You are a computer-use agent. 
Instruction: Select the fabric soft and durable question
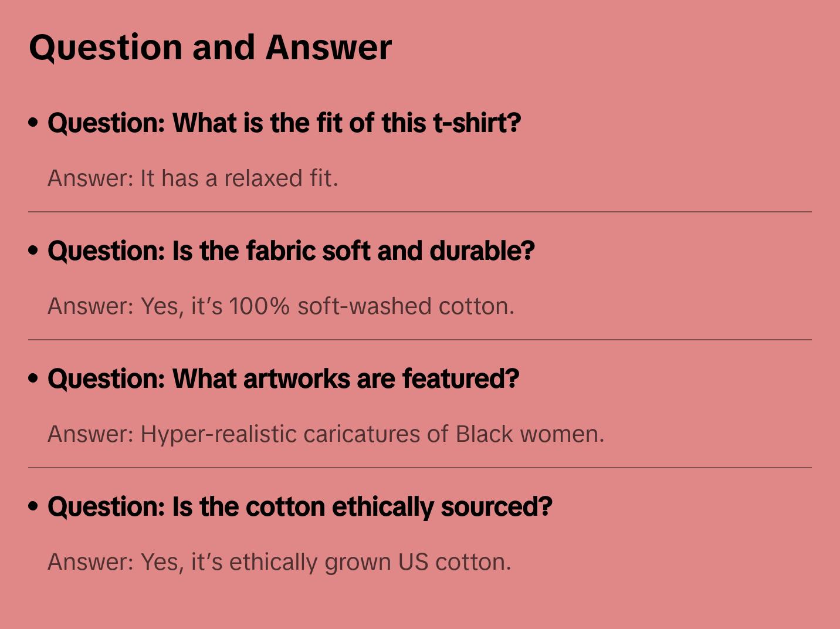291,251
